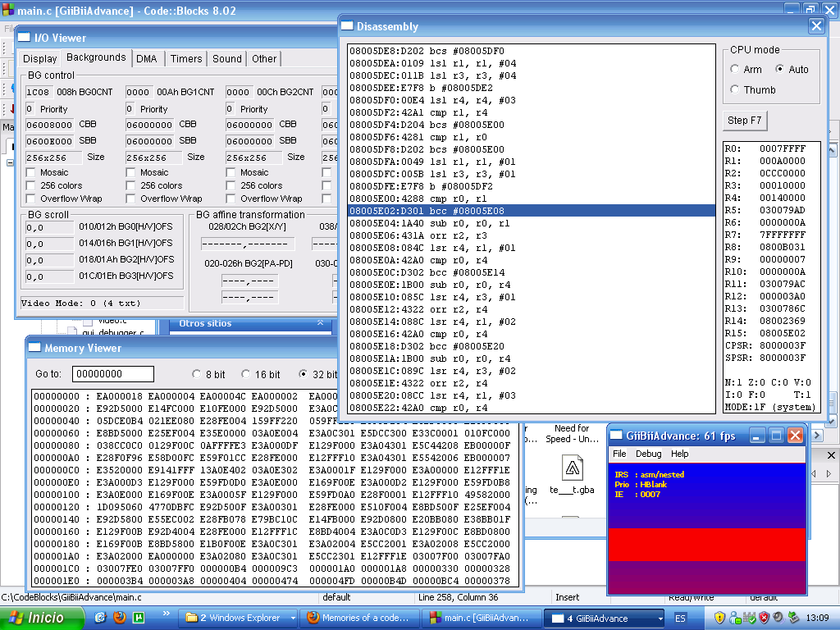Collapse the Otros sitios panel
Viewport: 840px width, 630px height.
coord(320,323)
